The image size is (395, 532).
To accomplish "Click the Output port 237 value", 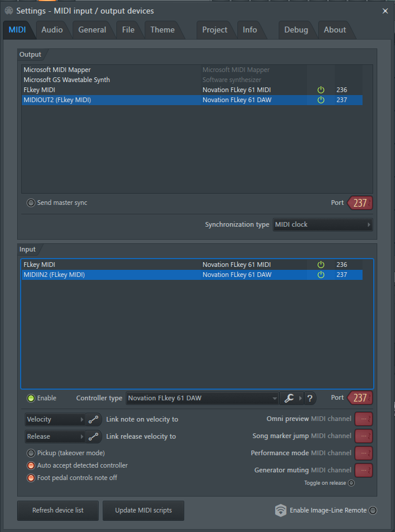I will click(x=360, y=203).
